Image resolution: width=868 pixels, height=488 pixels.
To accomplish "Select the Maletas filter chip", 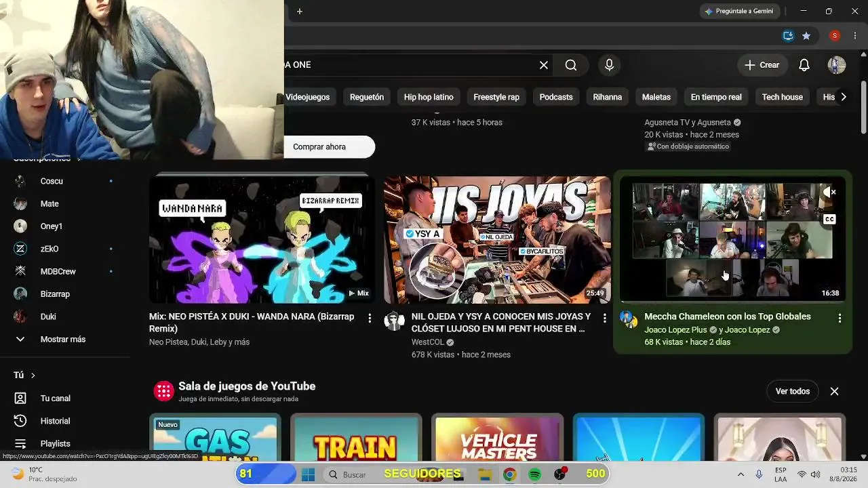I will 656,97.
